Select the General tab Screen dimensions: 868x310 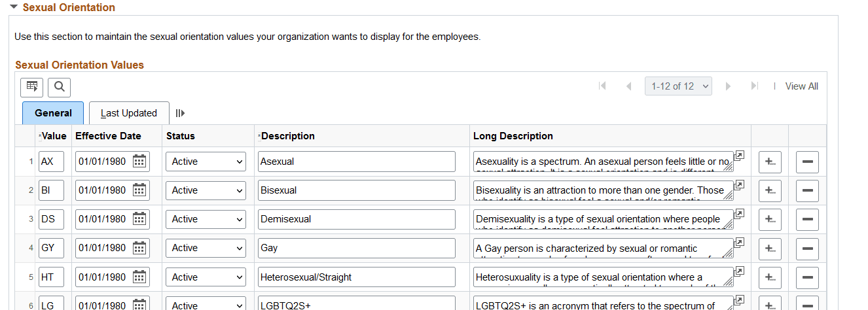click(53, 113)
